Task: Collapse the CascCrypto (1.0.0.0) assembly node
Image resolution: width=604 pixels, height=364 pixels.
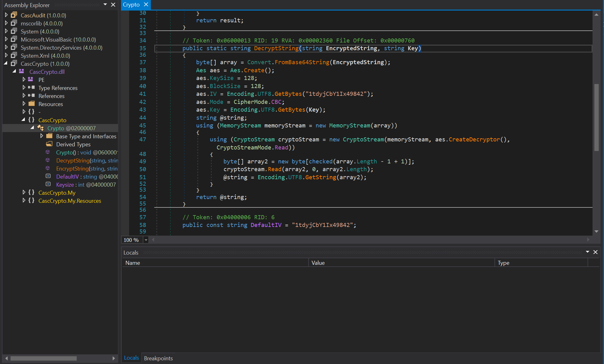Action: click(6, 63)
